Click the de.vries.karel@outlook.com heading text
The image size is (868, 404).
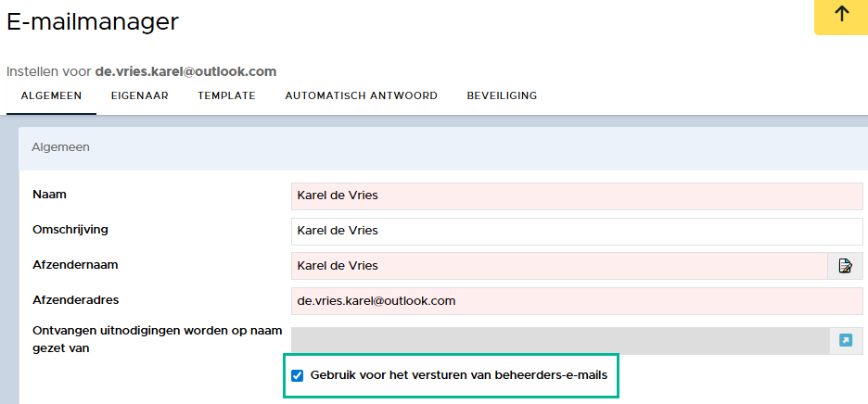coord(186,72)
